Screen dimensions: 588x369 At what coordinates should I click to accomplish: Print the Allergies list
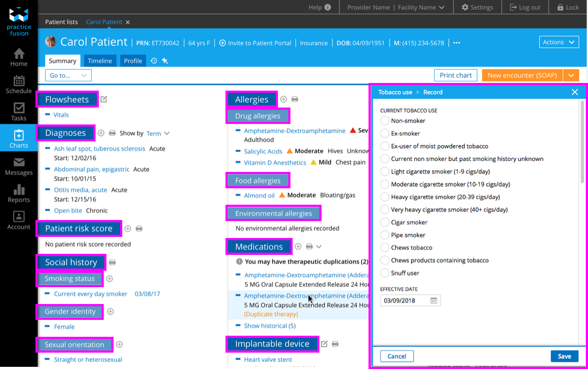(295, 99)
